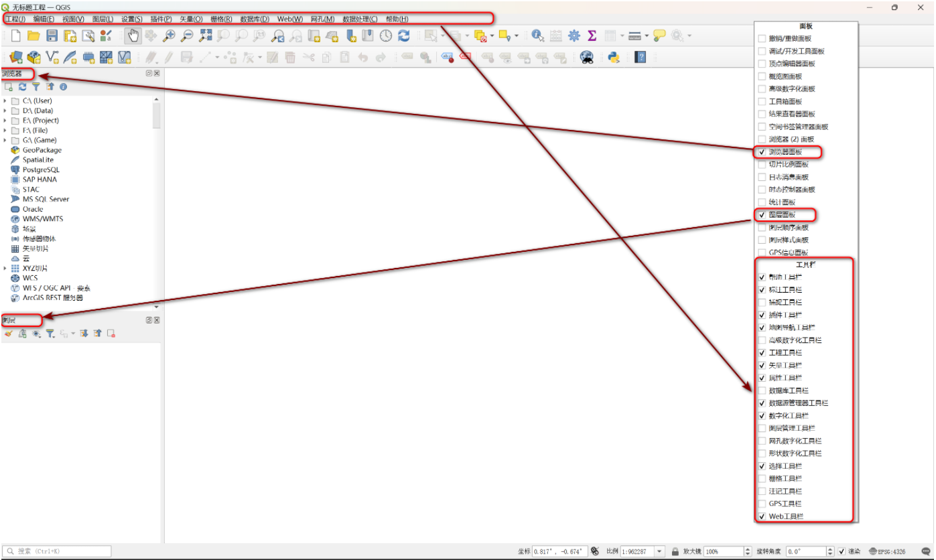Select PostgreSQL in the Browser tree

40,169
